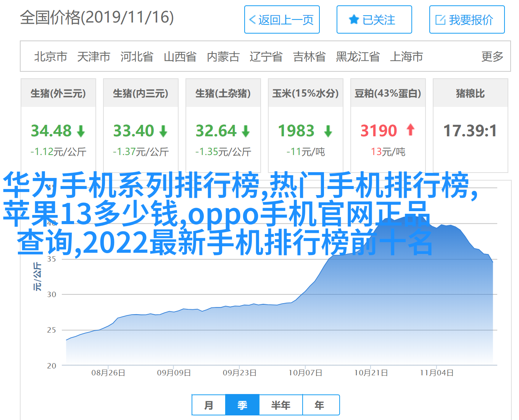Click the -1.37元/公斤 change text
Viewport: 519px width, 420px height.
pyautogui.click(x=141, y=152)
